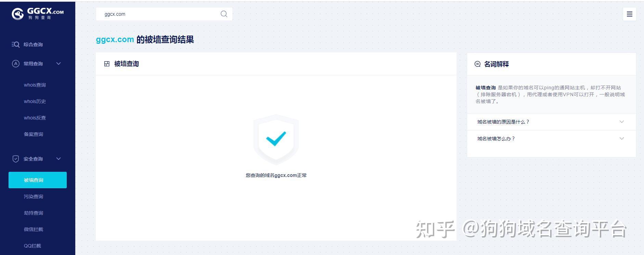The height and width of the screenshot is (255, 644).
Task: Collapse the 常用查询 section chevron
Action: pos(59,64)
